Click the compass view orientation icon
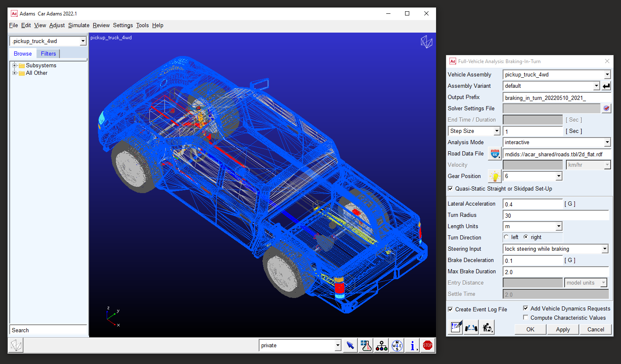621x364 pixels. click(x=397, y=346)
